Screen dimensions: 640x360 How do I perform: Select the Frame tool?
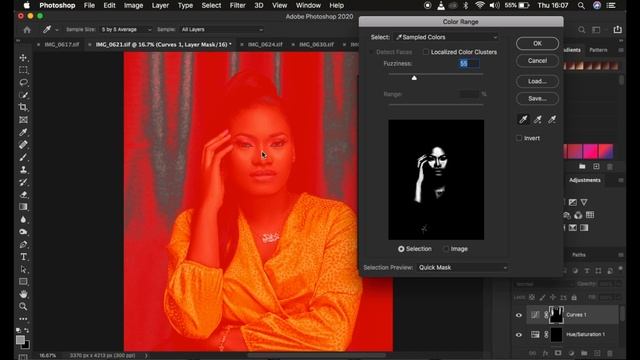click(x=23, y=120)
